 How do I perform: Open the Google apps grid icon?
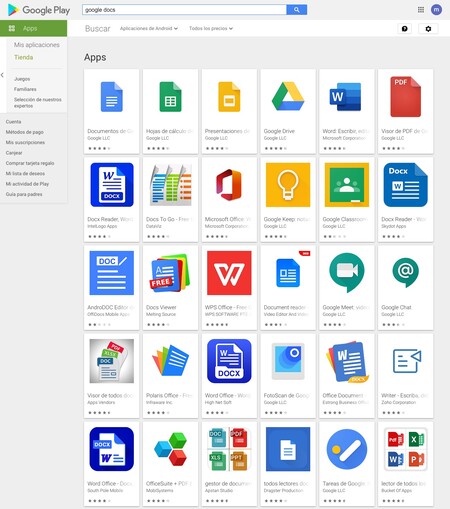pyautogui.click(x=421, y=10)
